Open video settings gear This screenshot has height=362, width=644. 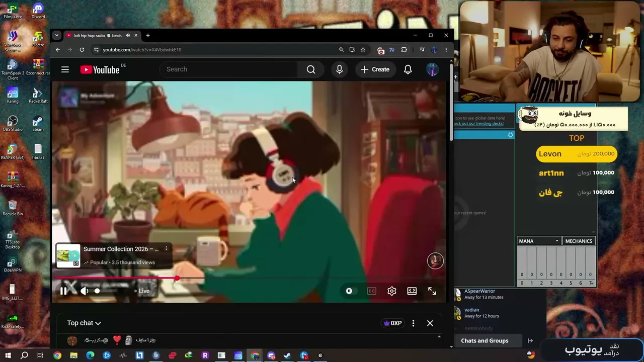[x=392, y=291]
